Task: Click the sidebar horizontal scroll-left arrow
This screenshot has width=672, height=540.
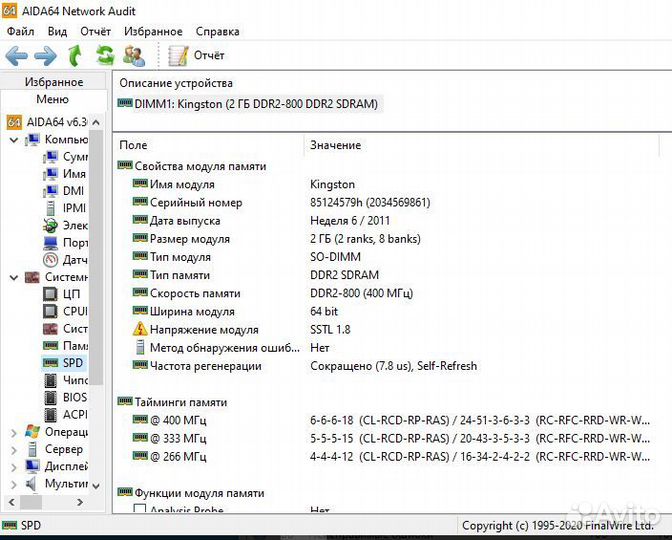Action: click(12, 502)
